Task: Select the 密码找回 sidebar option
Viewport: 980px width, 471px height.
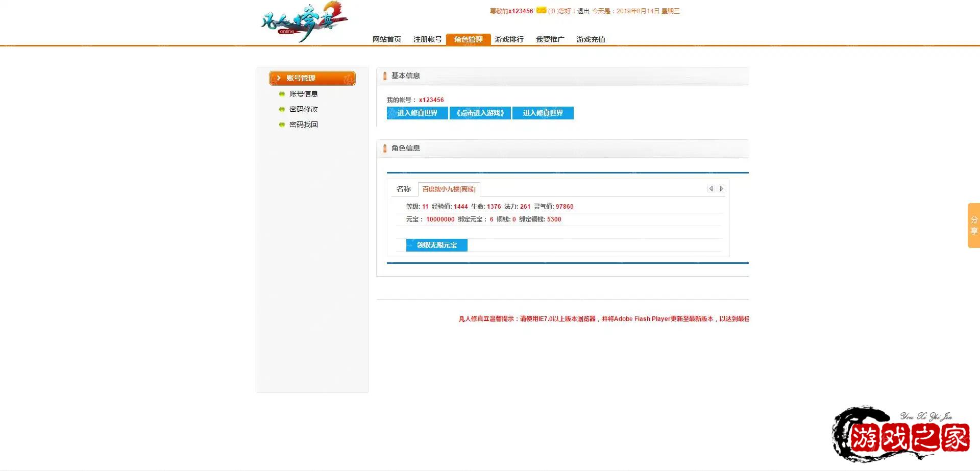Action: tap(304, 124)
